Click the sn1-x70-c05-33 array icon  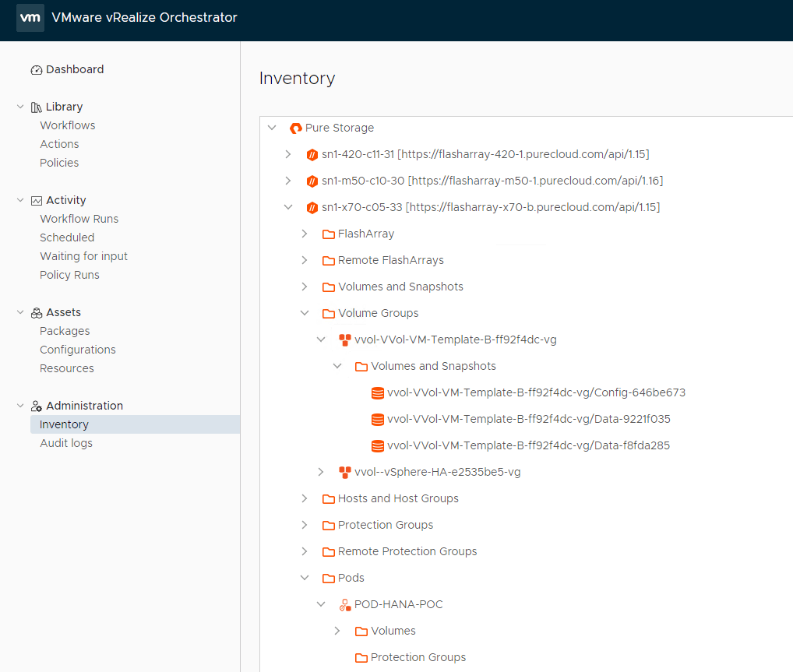pyautogui.click(x=312, y=208)
